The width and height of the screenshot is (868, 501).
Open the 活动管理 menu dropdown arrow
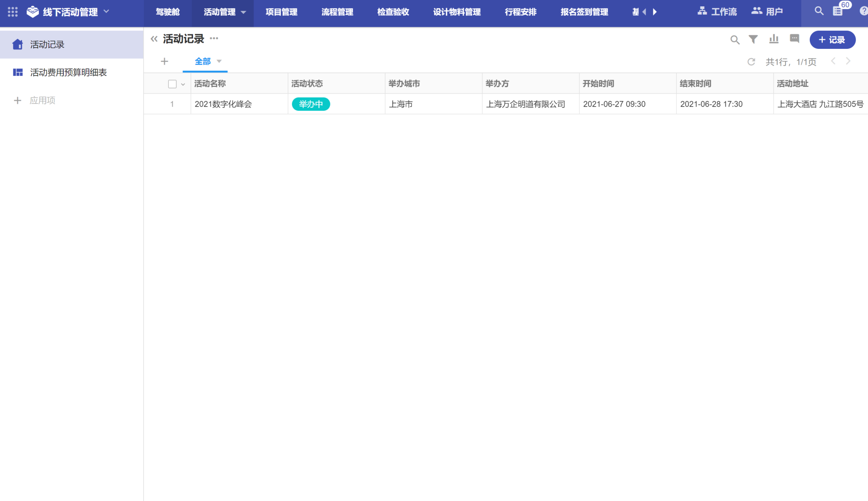tap(244, 12)
